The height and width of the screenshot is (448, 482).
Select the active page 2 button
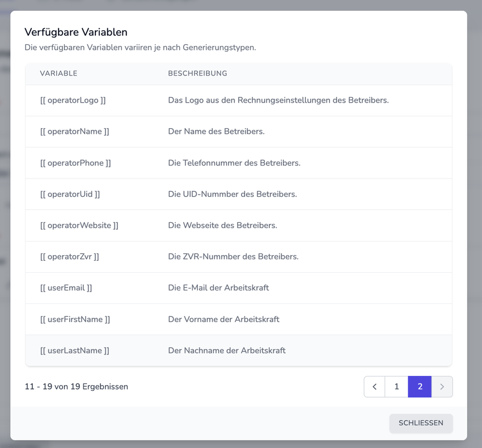[420, 387]
